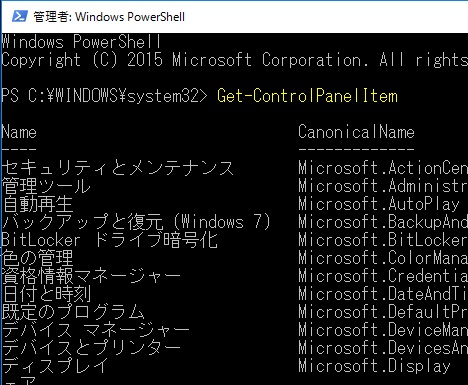
Task: Click the BitLocker ドライブ暗号化 entry
Action: (x=109, y=240)
